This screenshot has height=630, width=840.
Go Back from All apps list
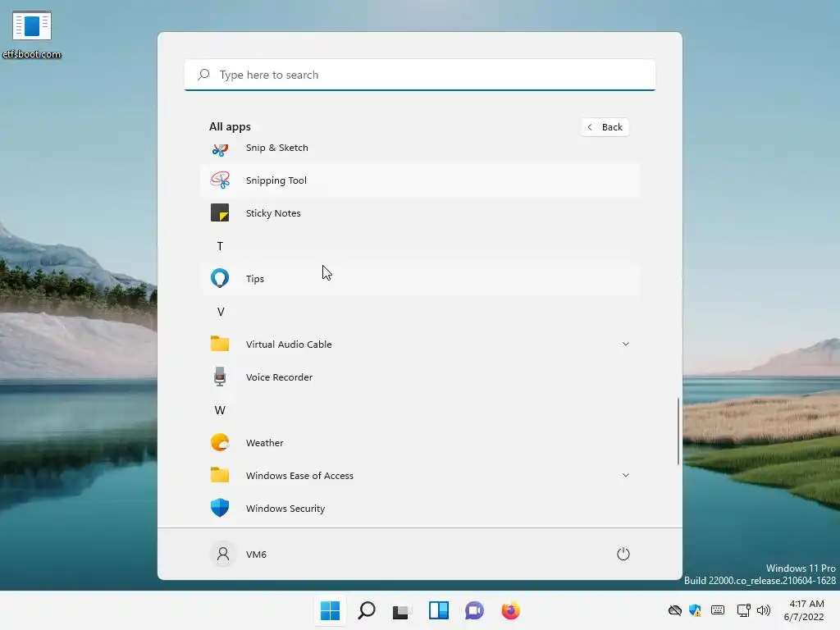(605, 127)
